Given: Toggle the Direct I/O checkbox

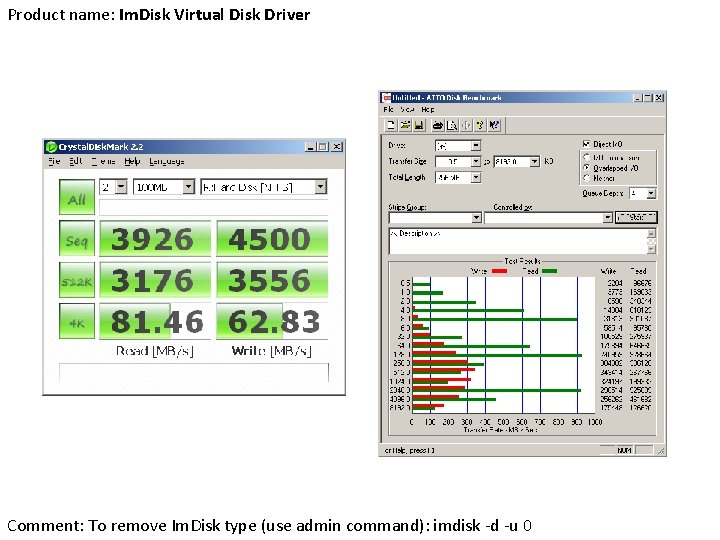Looking at the screenshot, I should [x=586, y=144].
